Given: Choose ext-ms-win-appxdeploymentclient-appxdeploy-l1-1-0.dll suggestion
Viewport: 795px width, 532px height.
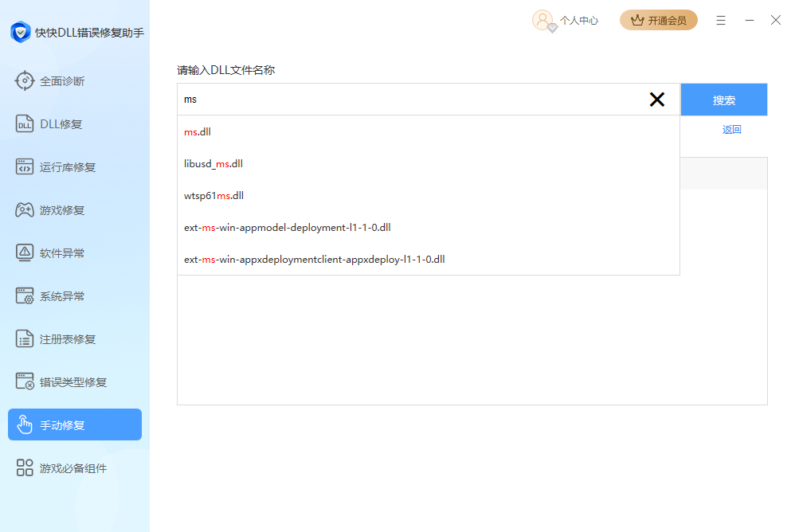Looking at the screenshot, I should [429, 260].
